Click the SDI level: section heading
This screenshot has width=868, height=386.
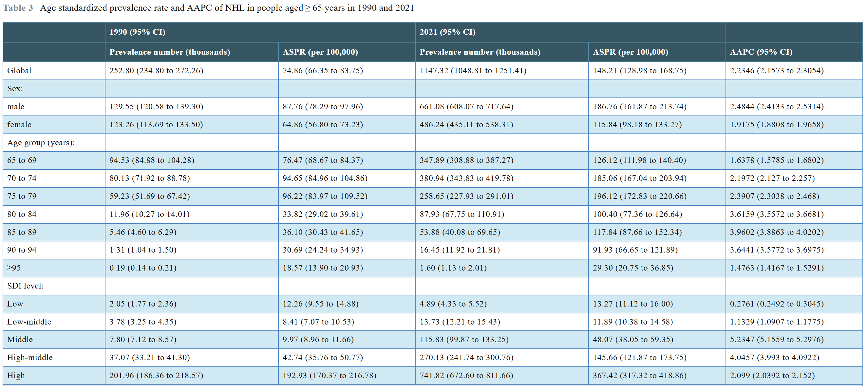pos(25,286)
